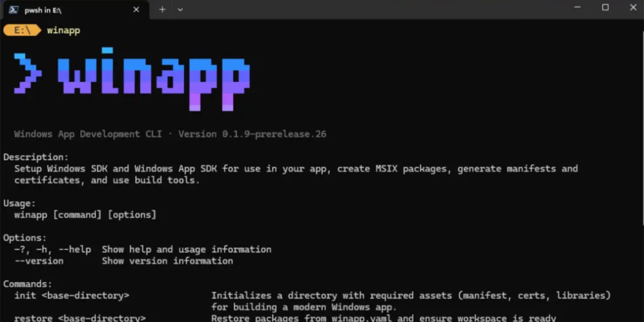Viewport: 644px width, 322px height.
Task: Click the blue arrow glyph beside logo
Action: click(x=27, y=74)
